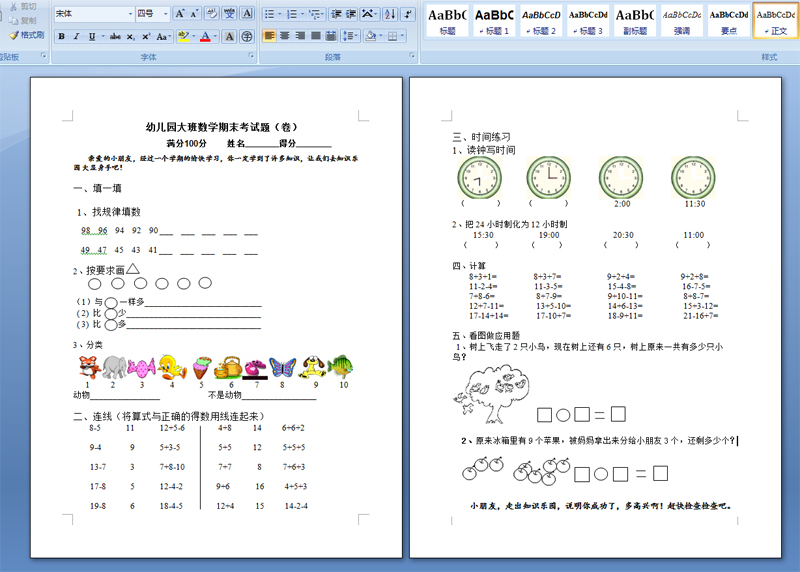Screen dimensions: 800x572
Task: Apply the 副标题 style
Action: (x=635, y=21)
